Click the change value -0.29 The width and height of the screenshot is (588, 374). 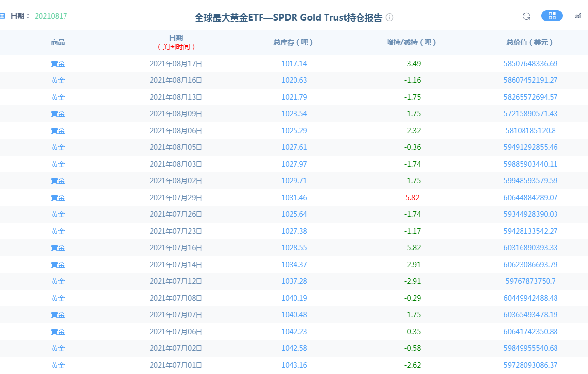tap(412, 298)
